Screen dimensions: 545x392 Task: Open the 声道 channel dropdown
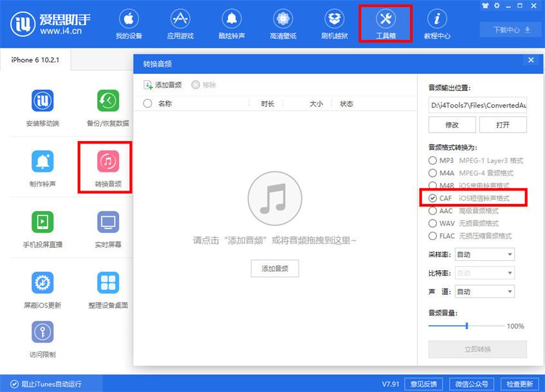pyautogui.click(x=485, y=291)
